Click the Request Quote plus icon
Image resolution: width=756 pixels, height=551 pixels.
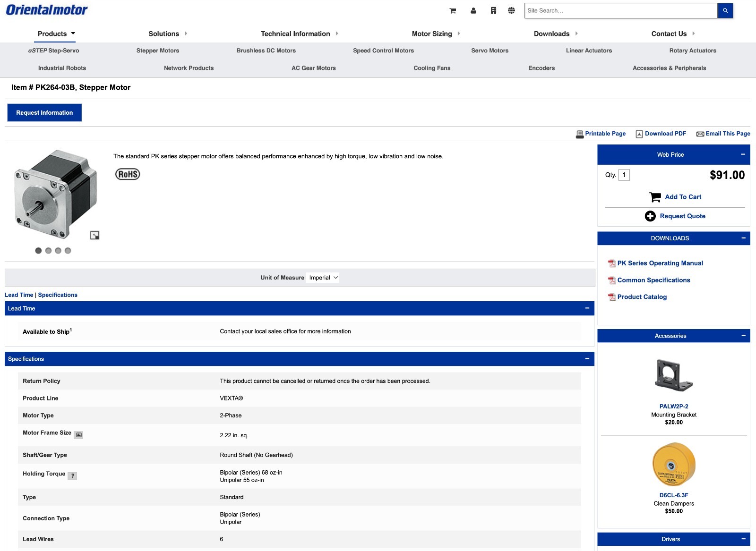point(650,216)
